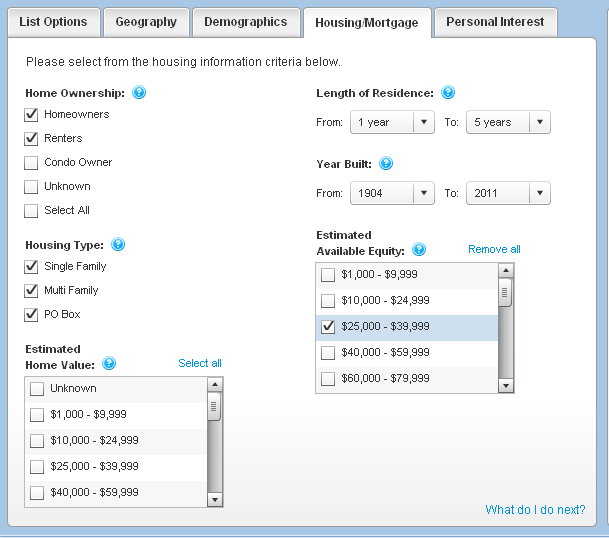Open help icon beside Year Built
The image size is (609, 538).
coord(386,164)
